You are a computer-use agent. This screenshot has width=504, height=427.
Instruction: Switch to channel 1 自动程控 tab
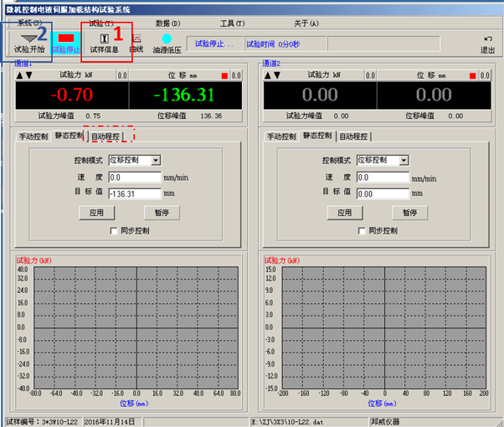pyautogui.click(x=105, y=136)
